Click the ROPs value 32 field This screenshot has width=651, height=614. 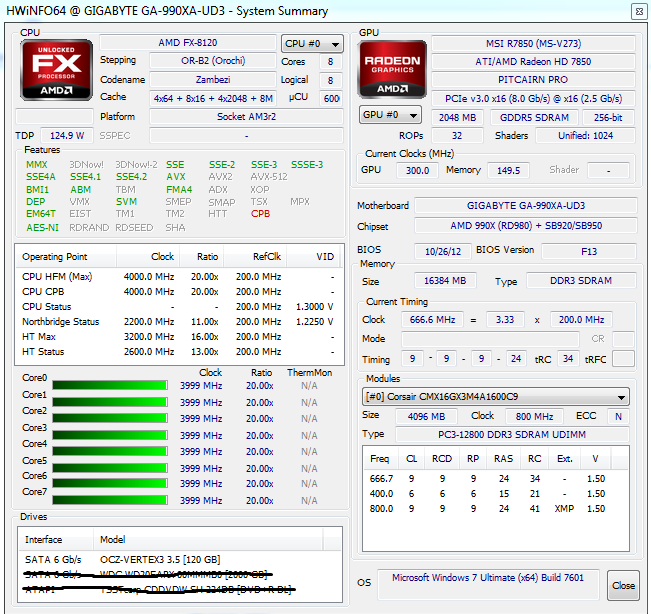457,135
